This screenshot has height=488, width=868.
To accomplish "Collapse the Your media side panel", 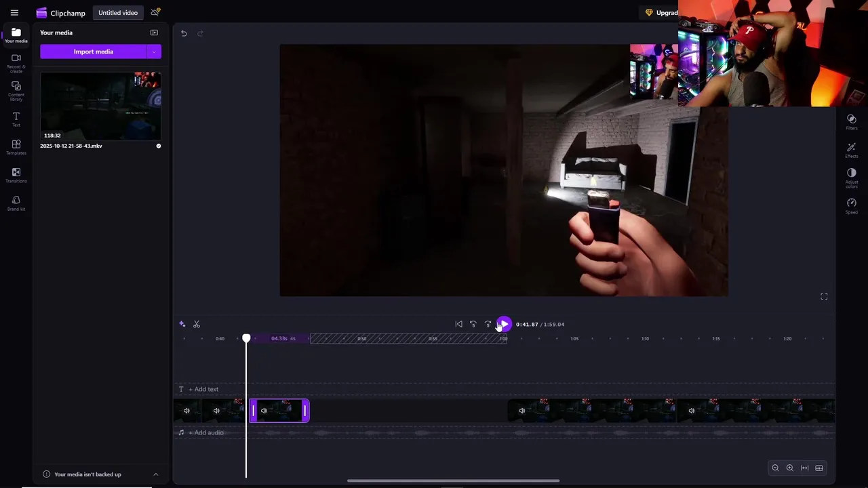I will (x=154, y=33).
